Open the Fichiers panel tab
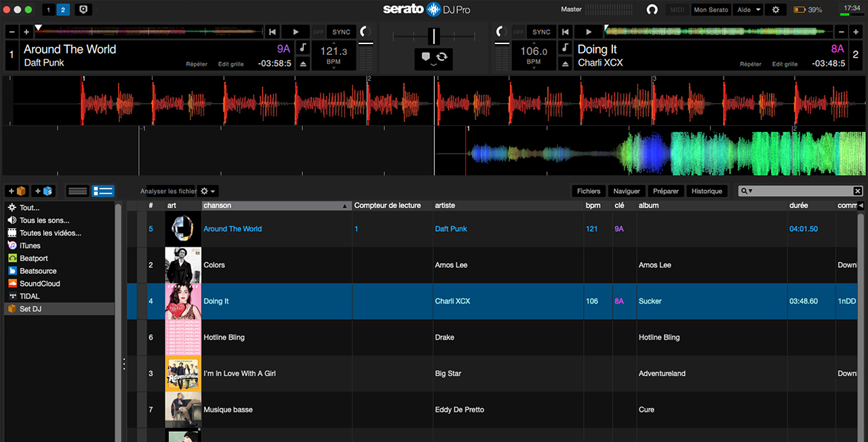Viewport: 868px width, 442px height. (589, 191)
